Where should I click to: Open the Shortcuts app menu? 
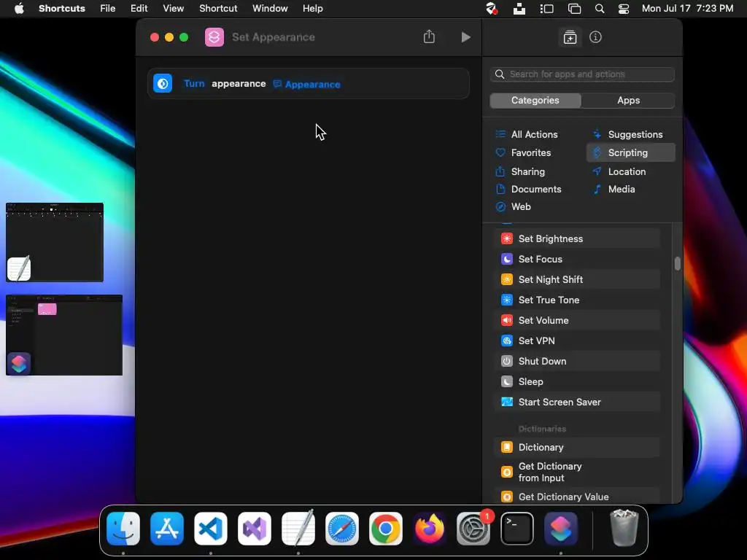click(62, 9)
